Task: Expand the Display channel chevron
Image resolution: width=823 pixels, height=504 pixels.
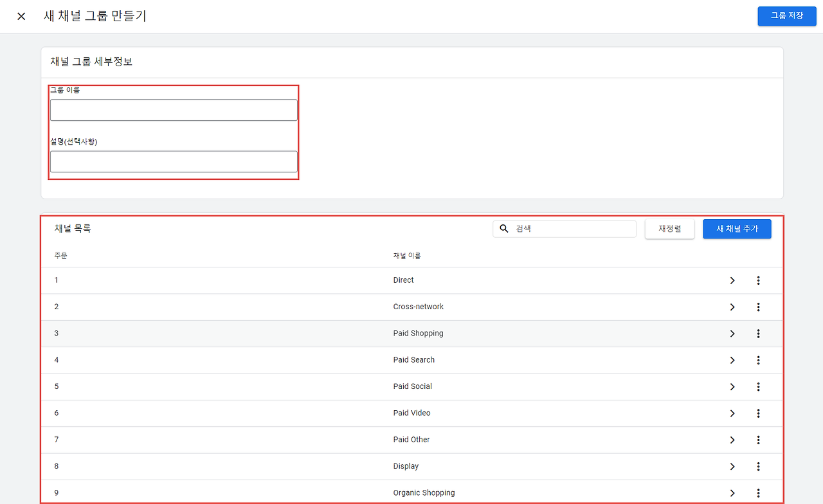Action: point(732,467)
